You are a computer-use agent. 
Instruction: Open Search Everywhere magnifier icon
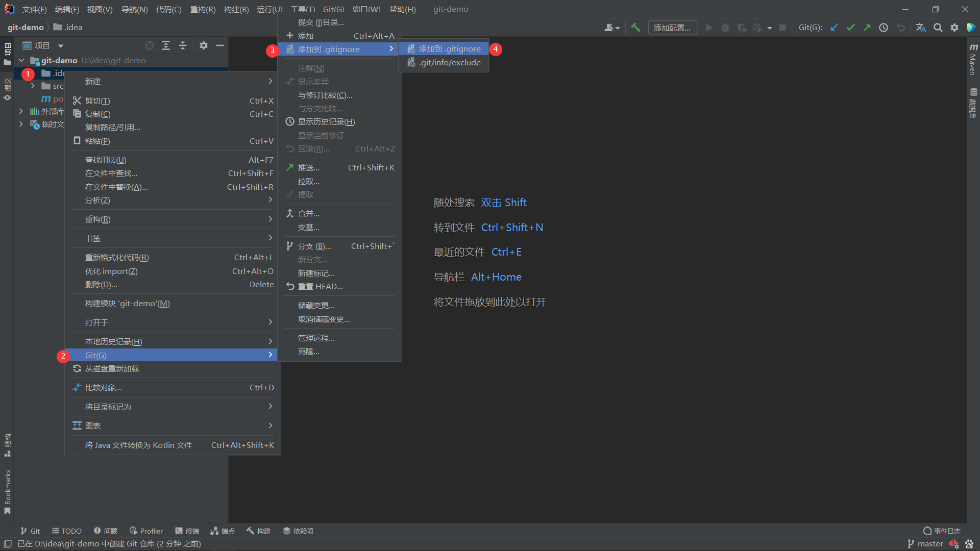[938, 28]
